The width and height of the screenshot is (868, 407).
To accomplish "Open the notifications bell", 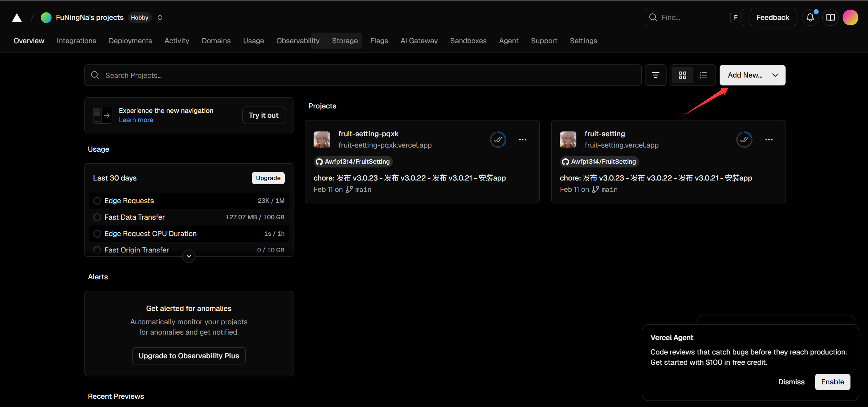I will point(810,18).
